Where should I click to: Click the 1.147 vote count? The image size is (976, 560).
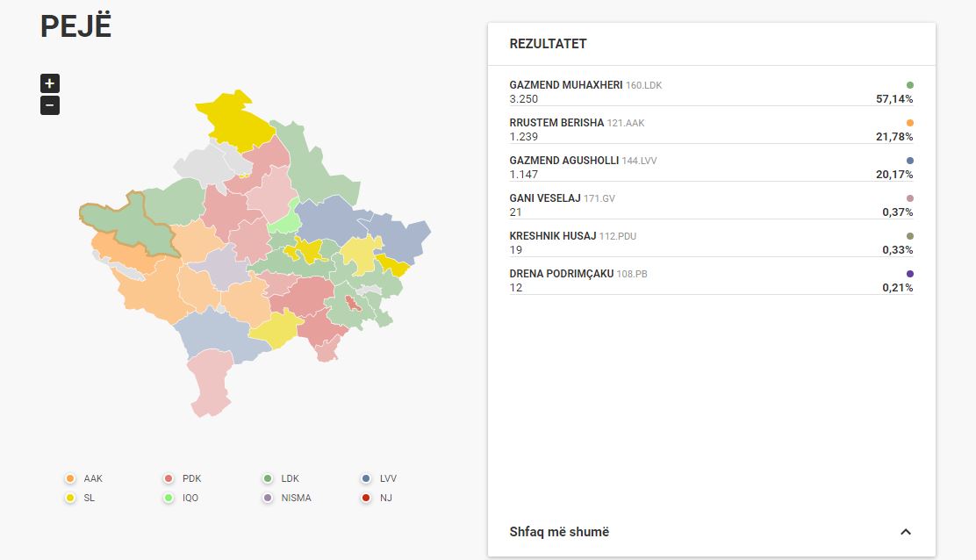pos(523,175)
